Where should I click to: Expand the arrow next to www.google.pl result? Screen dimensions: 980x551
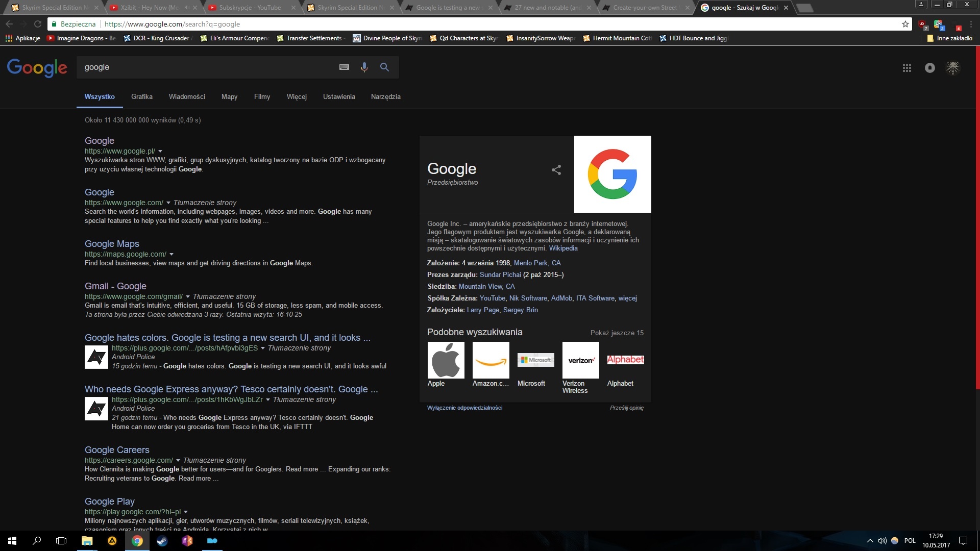tap(161, 152)
